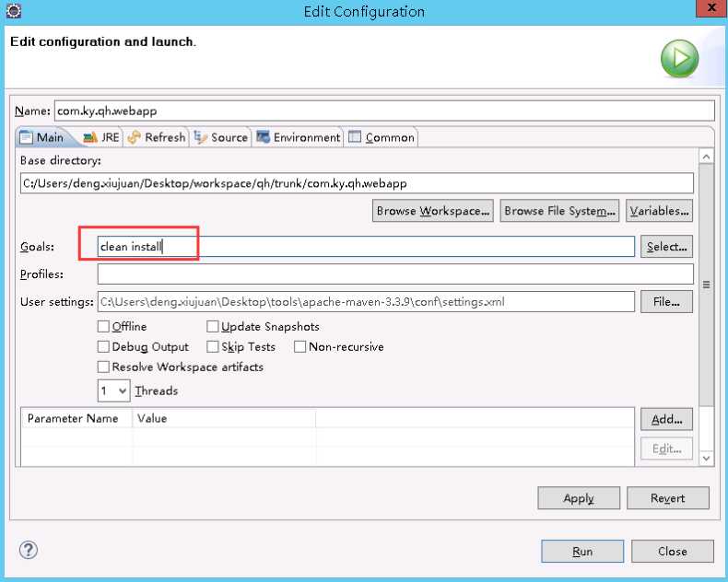Screen dimensions: 728x582
Task: Close the Edit Configuration window
Action: pos(710,8)
